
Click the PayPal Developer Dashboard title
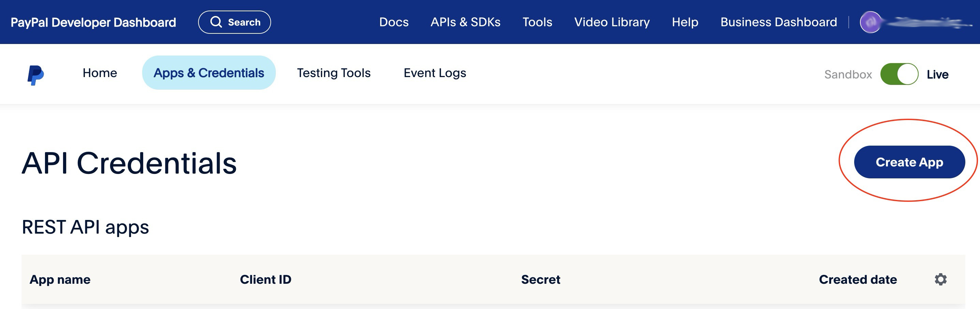(93, 23)
